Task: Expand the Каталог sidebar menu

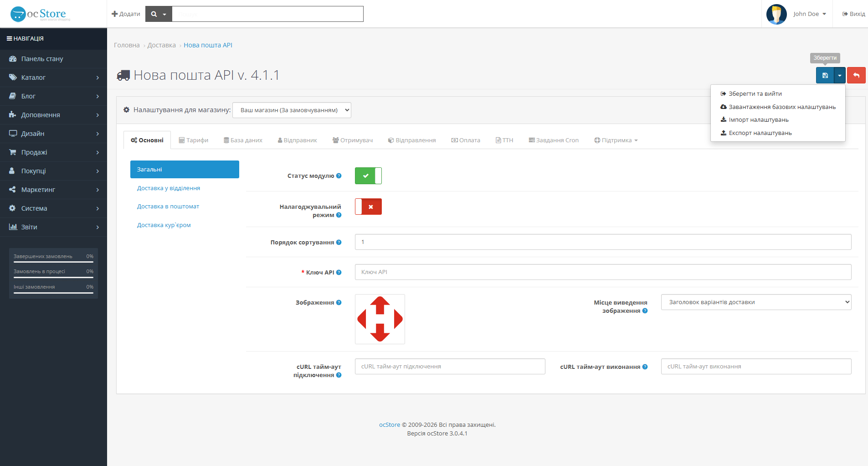Action: click(53, 78)
